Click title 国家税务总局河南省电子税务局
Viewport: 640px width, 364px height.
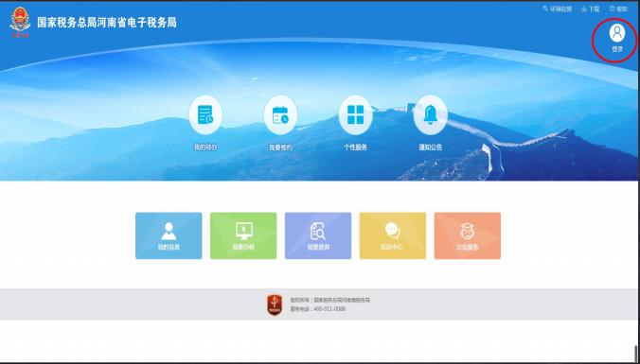(x=107, y=23)
